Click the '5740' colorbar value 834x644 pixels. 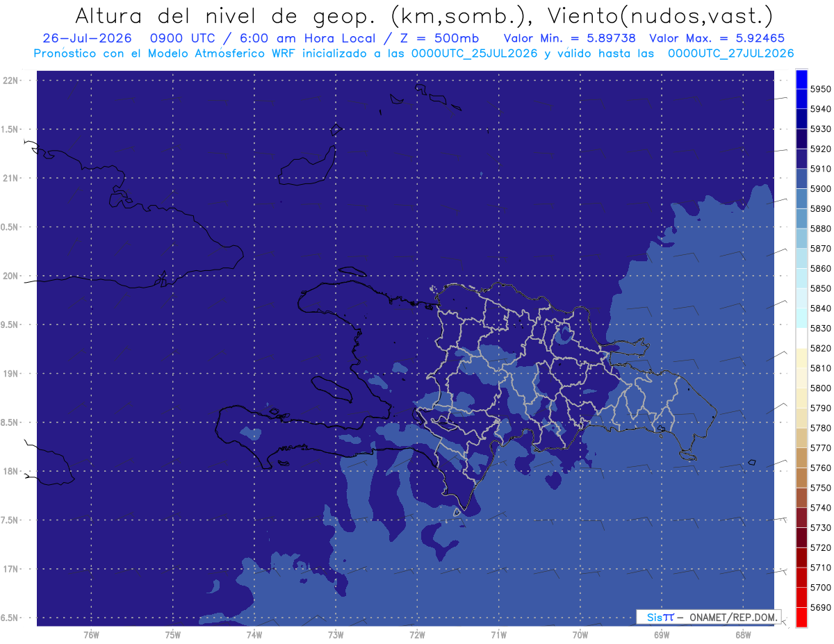(x=820, y=508)
